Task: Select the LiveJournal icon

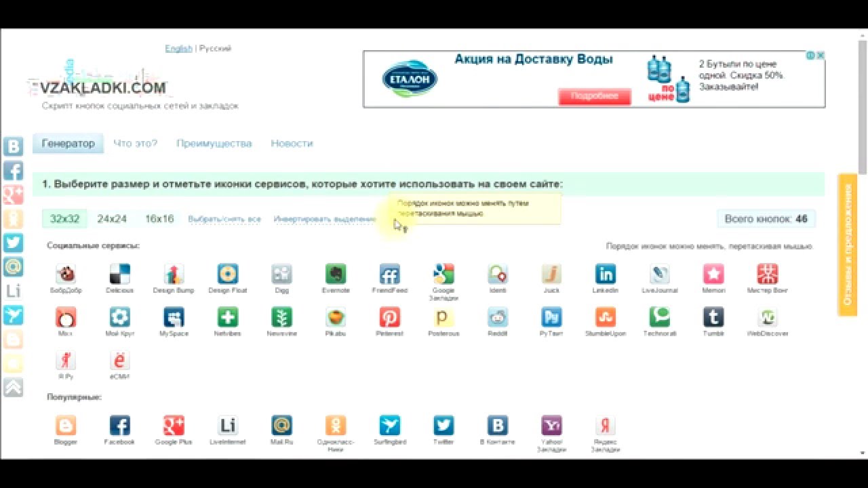Action: [x=659, y=274]
